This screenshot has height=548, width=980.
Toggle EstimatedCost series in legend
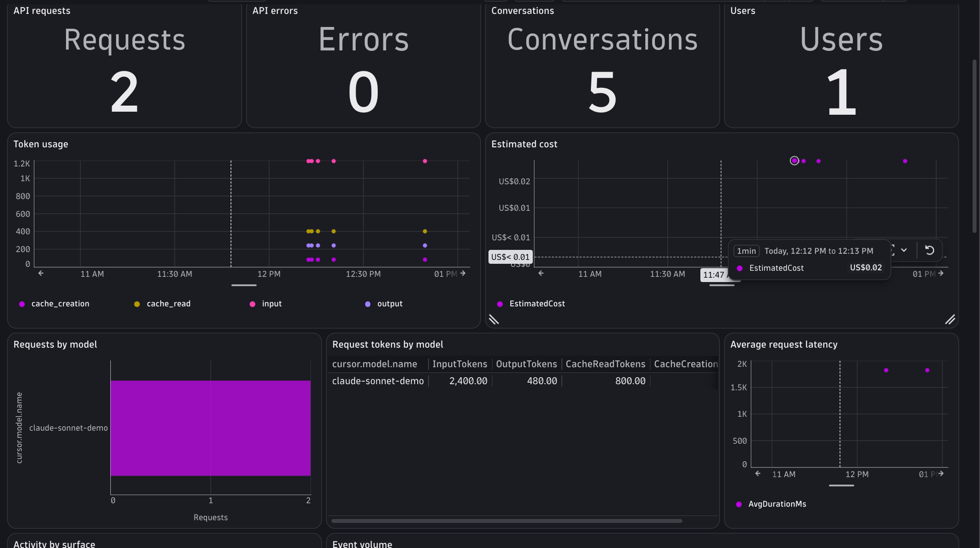tap(531, 304)
